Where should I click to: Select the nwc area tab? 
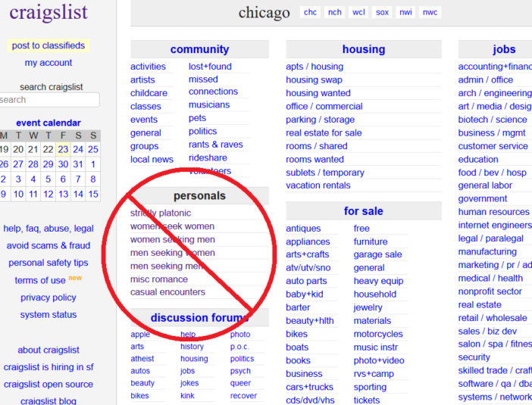(430, 12)
